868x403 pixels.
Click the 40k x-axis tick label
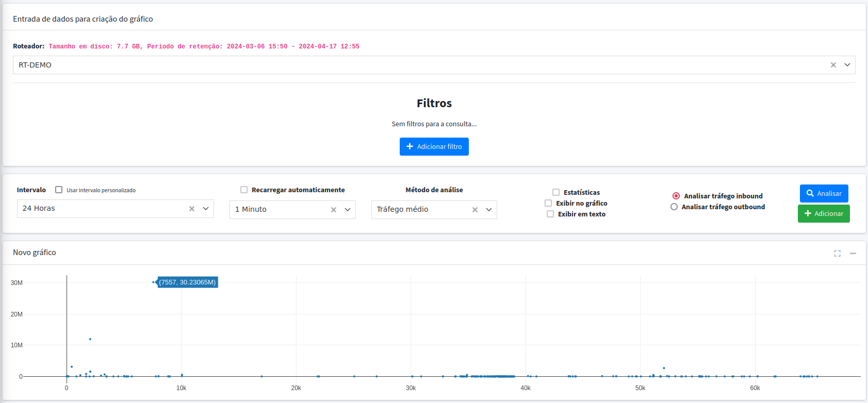click(x=526, y=388)
